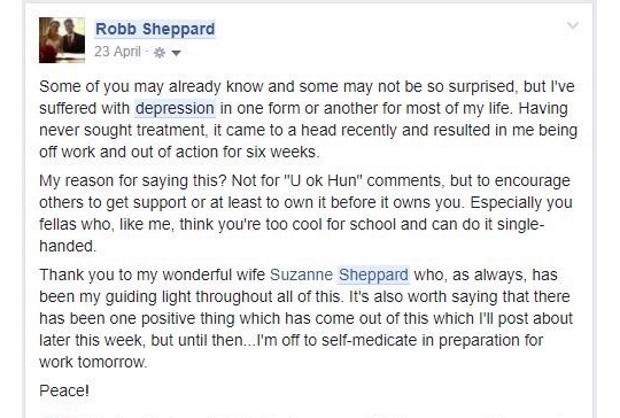Viewport: 620px width, 418px height.
Task: Open tagged profile Suzanne in the post
Action: [x=301, y=275]
